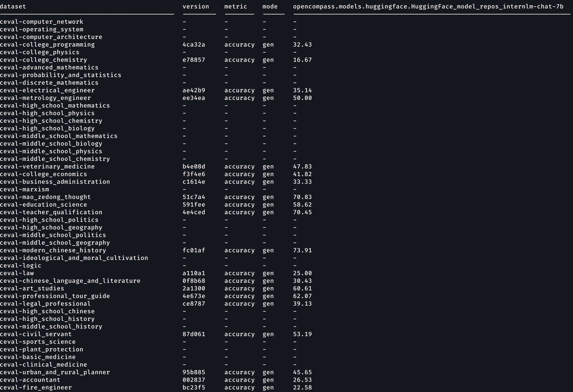Click the 45.65 score for urban_and_rural_planner
The height and width of the screenshot is (392, 573).
pyautogui.click(x=302, y=372)
